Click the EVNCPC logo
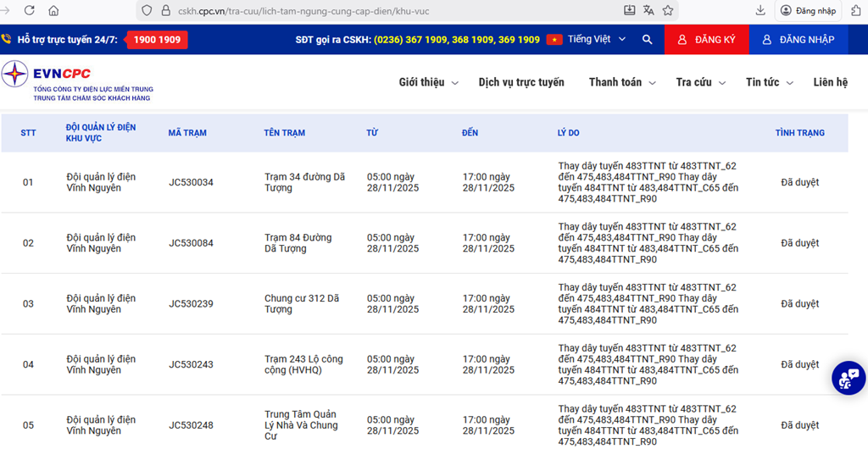This screenshot has width=868, height=449. click(78, 81)
